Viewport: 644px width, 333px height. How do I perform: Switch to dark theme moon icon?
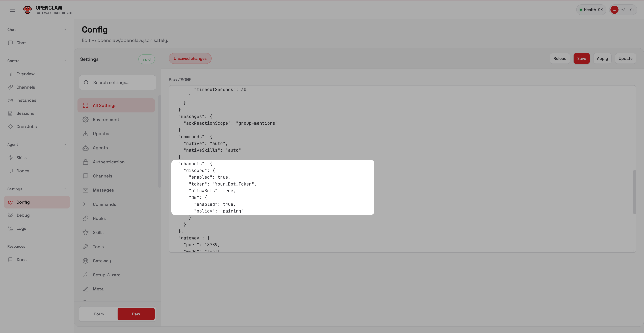coord(632,10)
